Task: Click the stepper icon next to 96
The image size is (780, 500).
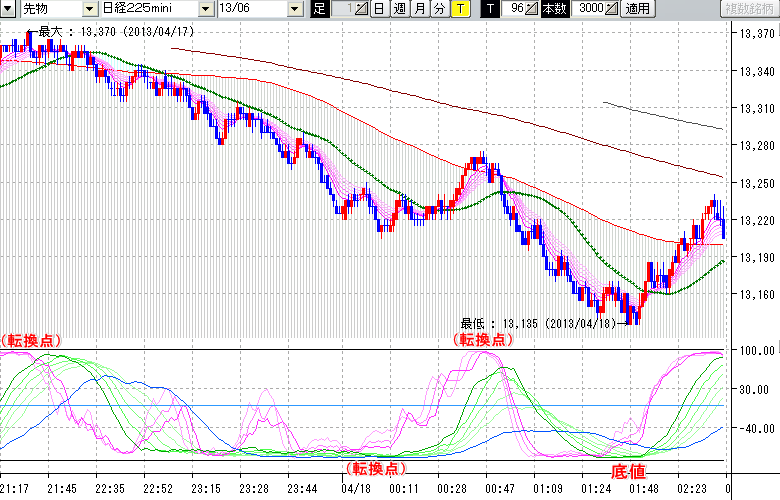Action: click(533, 9)
